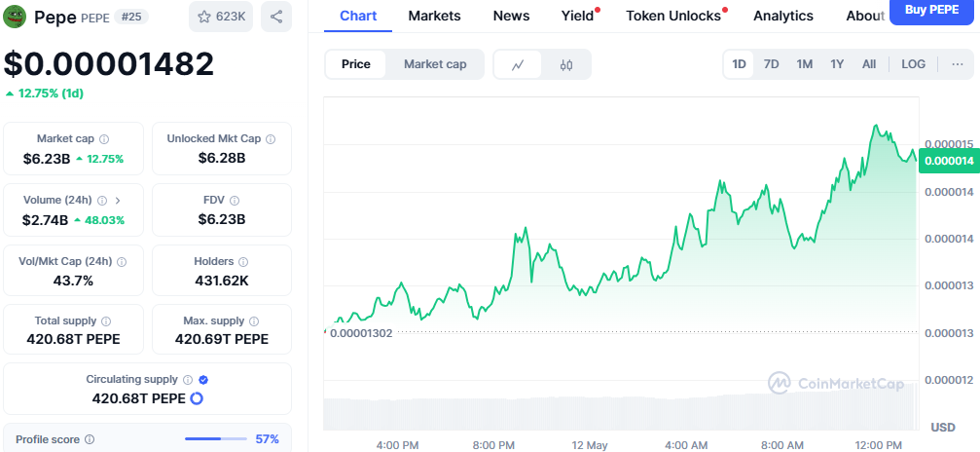Click the circulating supply ring indicator
The height and width of the screenshot is (452, 980).
coord(197,398)
